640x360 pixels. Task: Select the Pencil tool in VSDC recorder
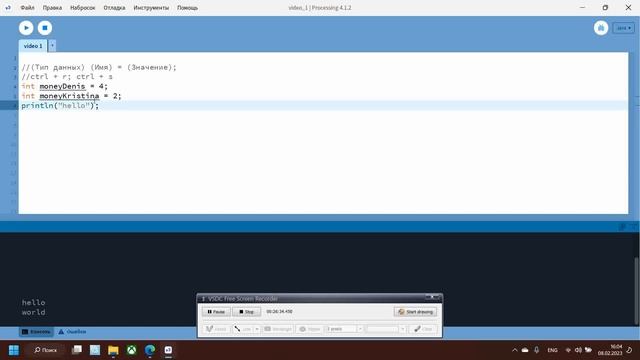216,329
